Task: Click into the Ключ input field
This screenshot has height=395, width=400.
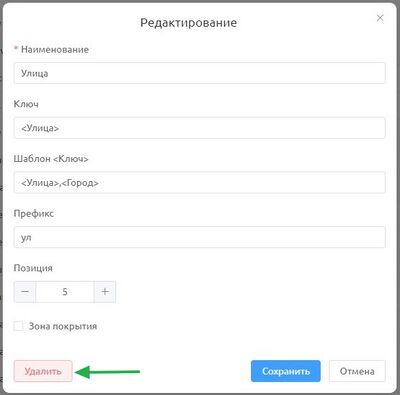Action: coord(200,128)
